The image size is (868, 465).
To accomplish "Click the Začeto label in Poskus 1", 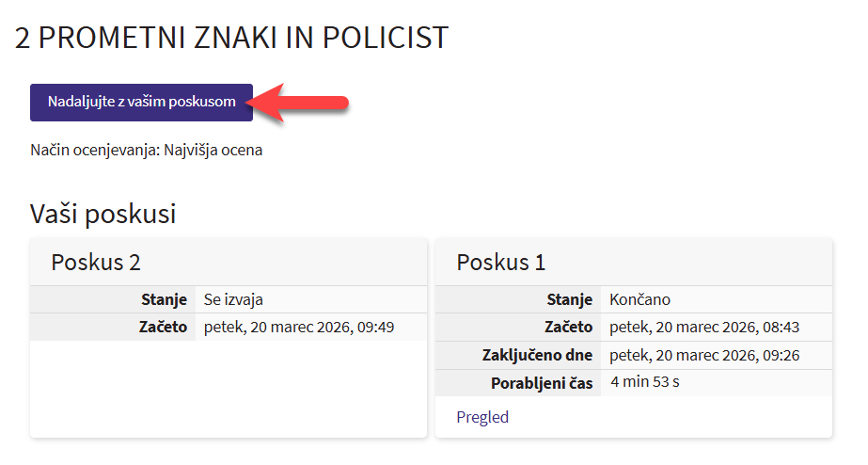I will (x=569, y=328).
